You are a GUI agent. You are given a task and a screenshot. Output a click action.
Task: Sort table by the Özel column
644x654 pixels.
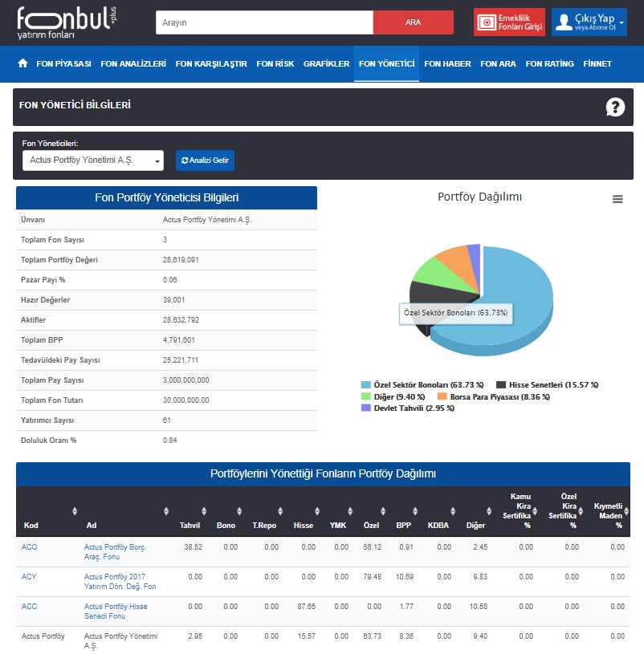click(383, 511)
